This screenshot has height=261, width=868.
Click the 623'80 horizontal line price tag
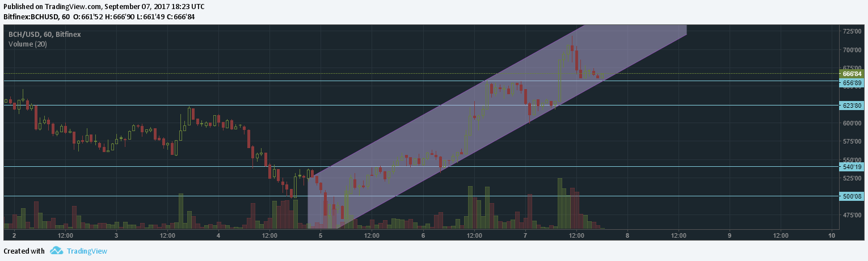click(x=852, y=106)
